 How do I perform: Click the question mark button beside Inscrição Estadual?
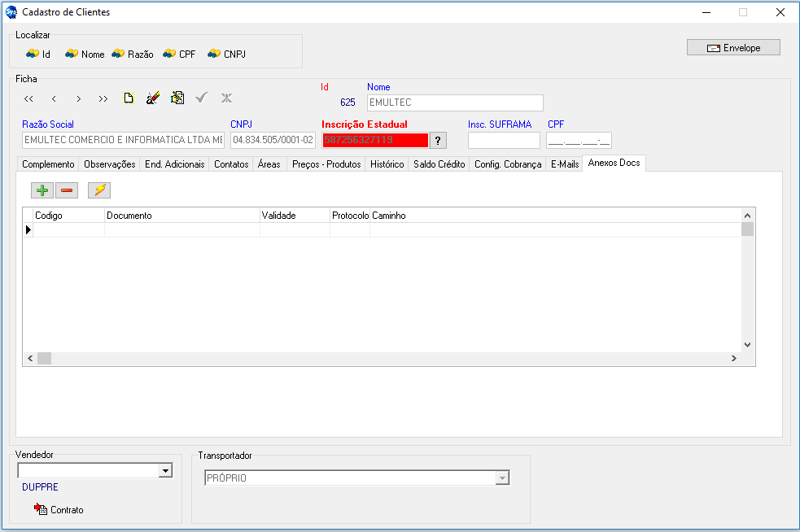[x=439, y=140]
